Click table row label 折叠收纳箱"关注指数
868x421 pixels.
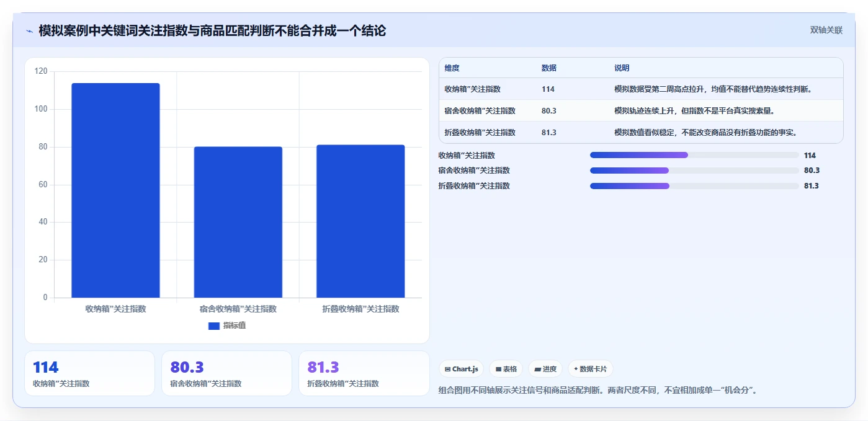(x=480, y=133)
